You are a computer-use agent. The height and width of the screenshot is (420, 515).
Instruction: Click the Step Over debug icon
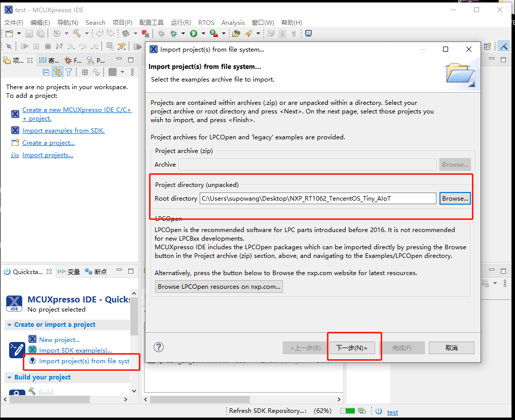(83, 46)
